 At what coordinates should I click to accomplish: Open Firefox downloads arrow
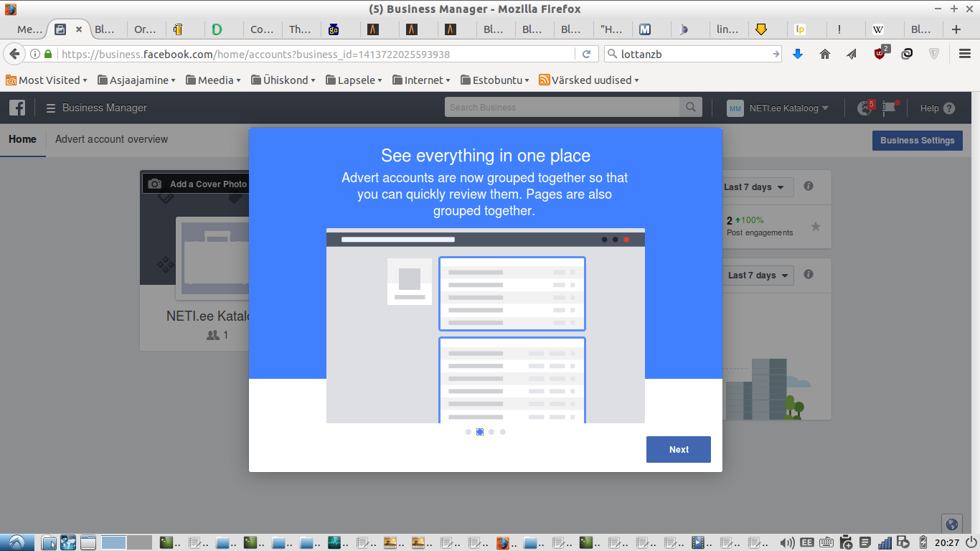798,54
